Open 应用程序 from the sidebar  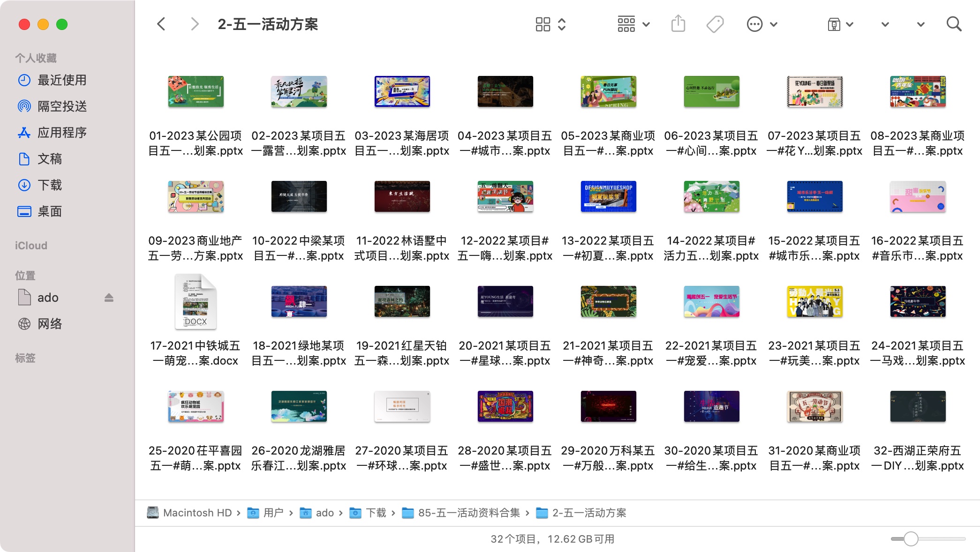tap(62, 133)
